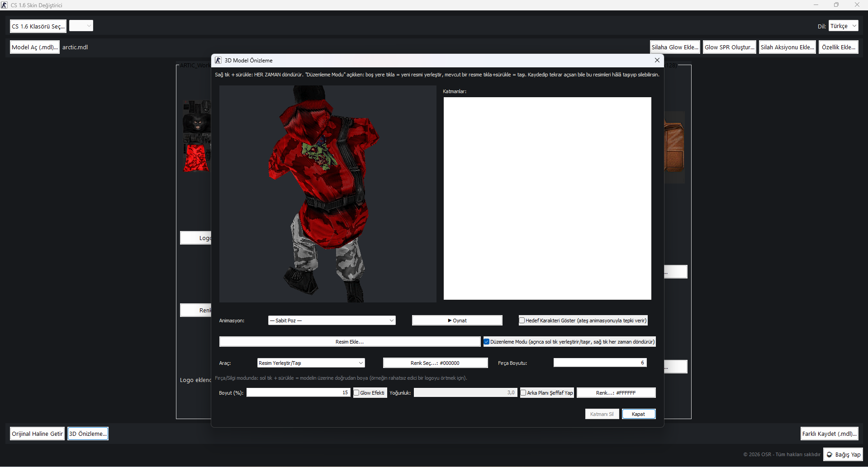Click the Silaha Glow Ekle button
Image resolution: width=868 pixels, height=467 pixels.
(x=675, y=47)
